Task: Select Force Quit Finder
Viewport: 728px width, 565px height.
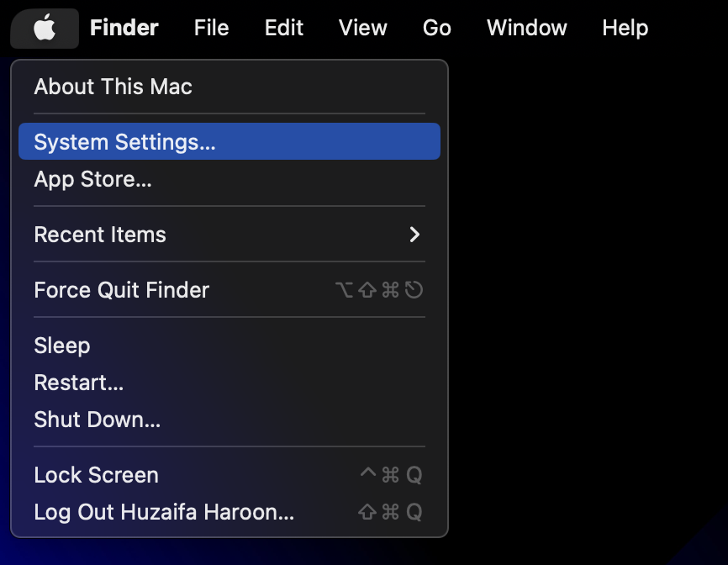Action: (x=122, y=290)
